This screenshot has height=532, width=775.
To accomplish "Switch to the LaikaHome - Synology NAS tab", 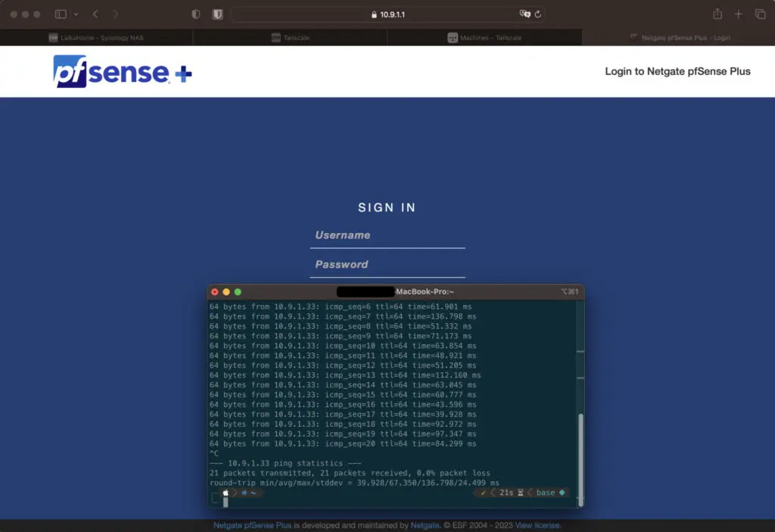I will pos(96,38).
